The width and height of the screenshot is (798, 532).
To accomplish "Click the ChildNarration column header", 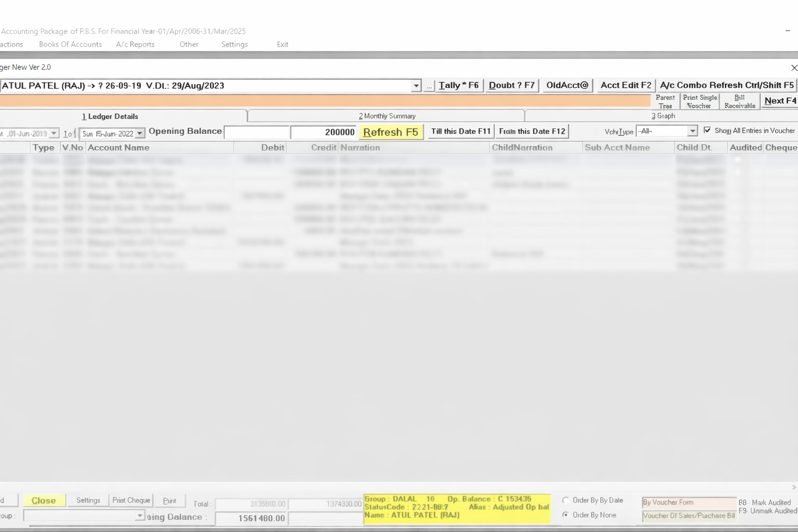I will [536, 148].
